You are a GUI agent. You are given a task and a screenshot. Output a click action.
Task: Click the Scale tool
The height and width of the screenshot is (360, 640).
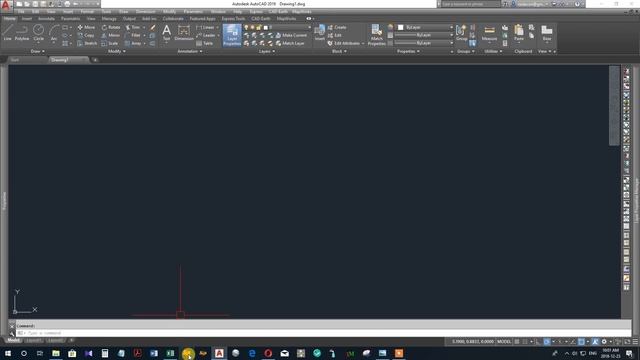pyautogui.click(x=110, y=43)
